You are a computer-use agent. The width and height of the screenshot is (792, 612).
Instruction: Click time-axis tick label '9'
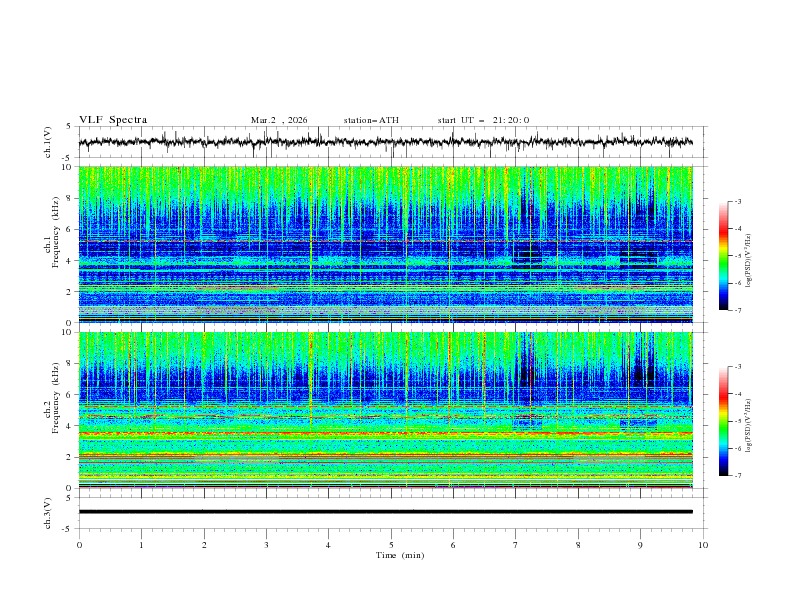pyautogui.click(x=640, y=545)
